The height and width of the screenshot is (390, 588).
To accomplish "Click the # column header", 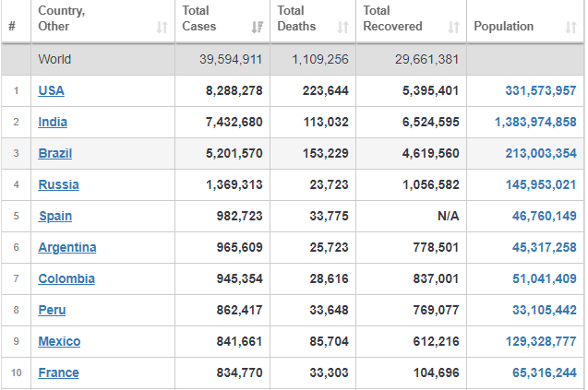I will 12,26.
